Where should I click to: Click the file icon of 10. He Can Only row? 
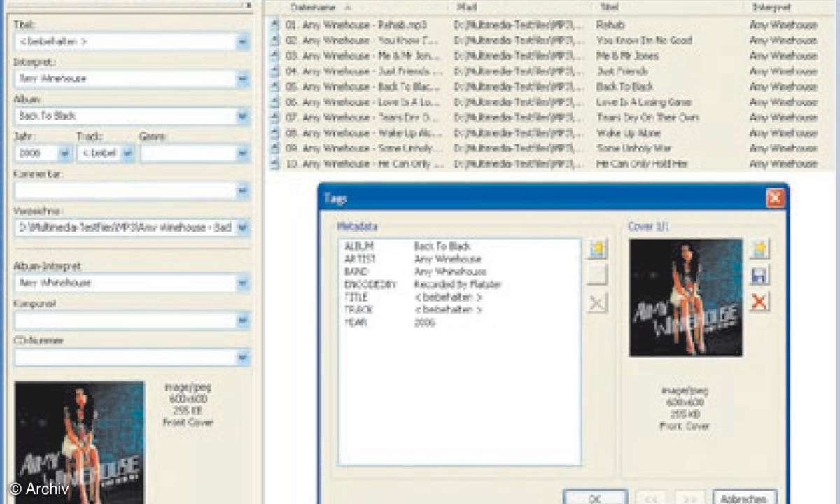click(274, 164)
